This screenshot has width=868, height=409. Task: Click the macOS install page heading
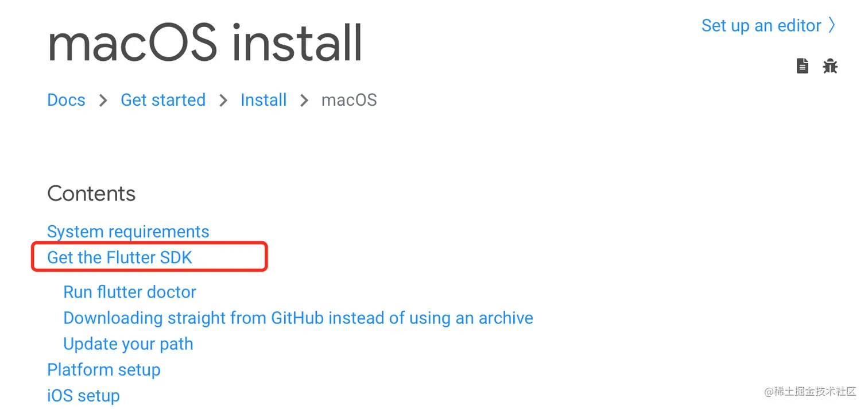click(205, 43)
